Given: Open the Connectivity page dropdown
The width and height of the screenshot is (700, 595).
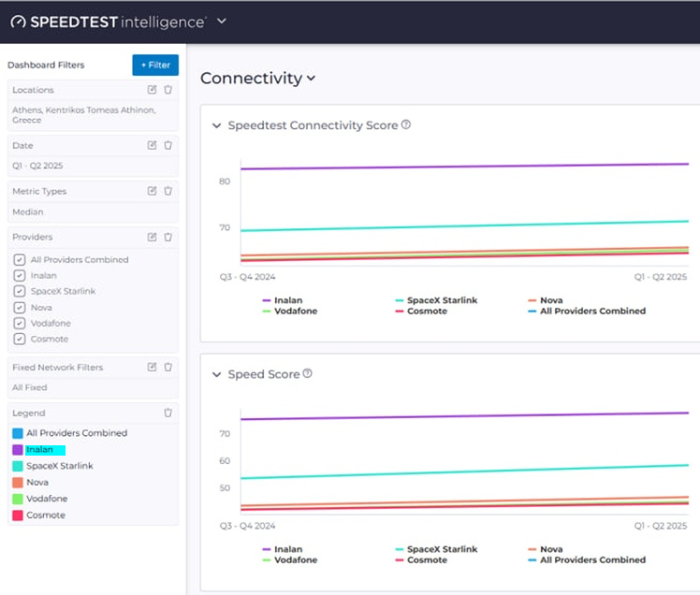Looking at the screenshot, I should tap(311, 79).
